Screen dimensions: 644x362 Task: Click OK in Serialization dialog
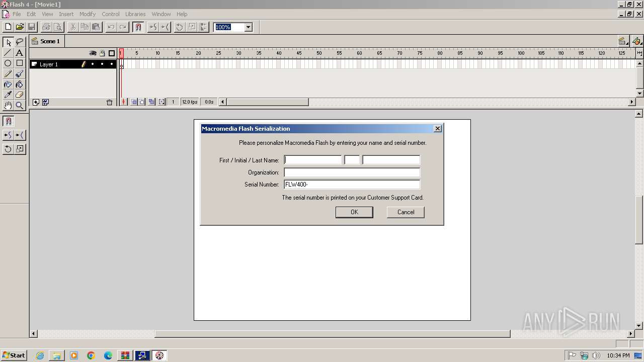tap(354, 212)
